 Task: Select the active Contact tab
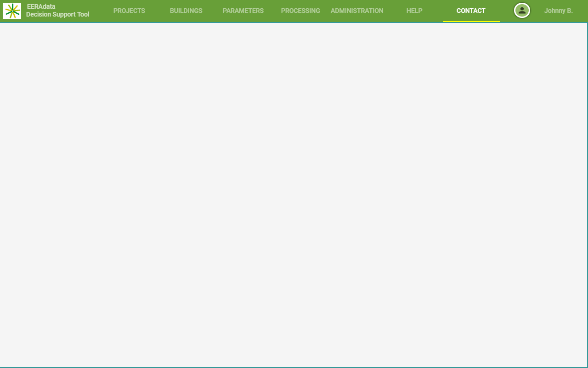tap(471, 11)
